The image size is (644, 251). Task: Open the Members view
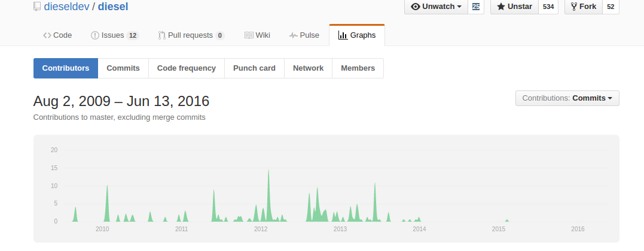click(358, 68)
